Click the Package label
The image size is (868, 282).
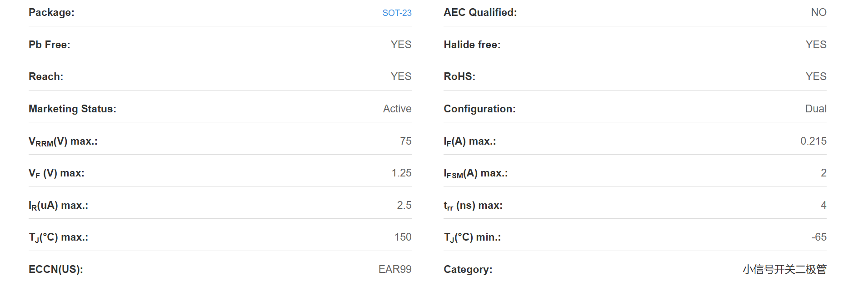(x=51, y=13)
